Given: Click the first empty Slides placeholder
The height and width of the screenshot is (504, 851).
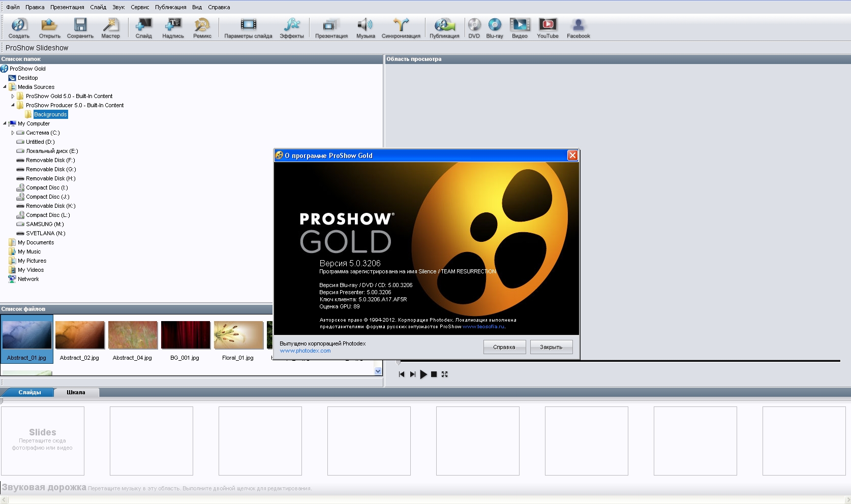Looking at the screenshot, I should tap(43, 440).
